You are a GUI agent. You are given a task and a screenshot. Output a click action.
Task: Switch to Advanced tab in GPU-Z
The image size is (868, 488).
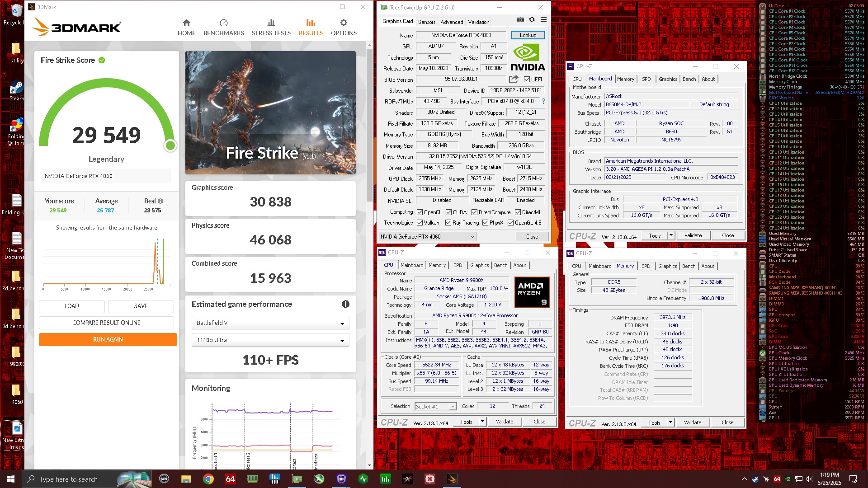click(x=452, y=22)
